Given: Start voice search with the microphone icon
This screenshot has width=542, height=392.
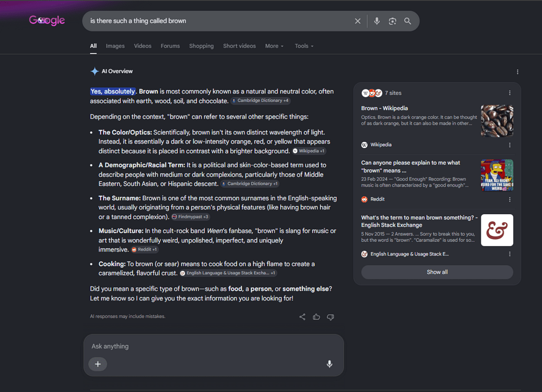Looking at the screenshot, I should click(x=377, y=21).
